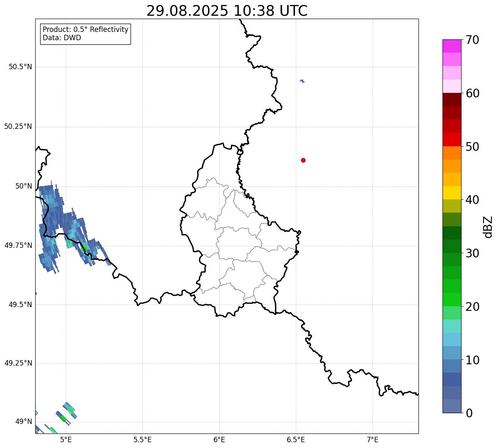Click the 50.5°N latitude label

point(20,67)
